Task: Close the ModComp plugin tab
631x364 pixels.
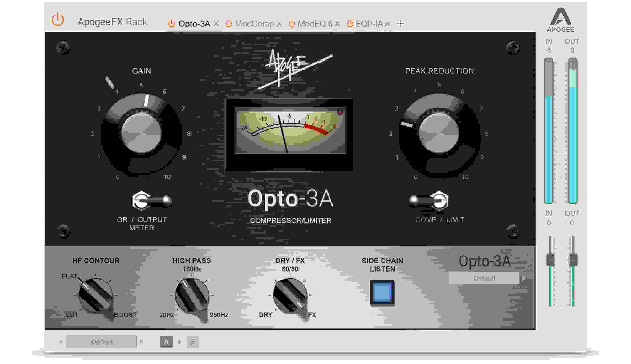Action: click(280, 24)
